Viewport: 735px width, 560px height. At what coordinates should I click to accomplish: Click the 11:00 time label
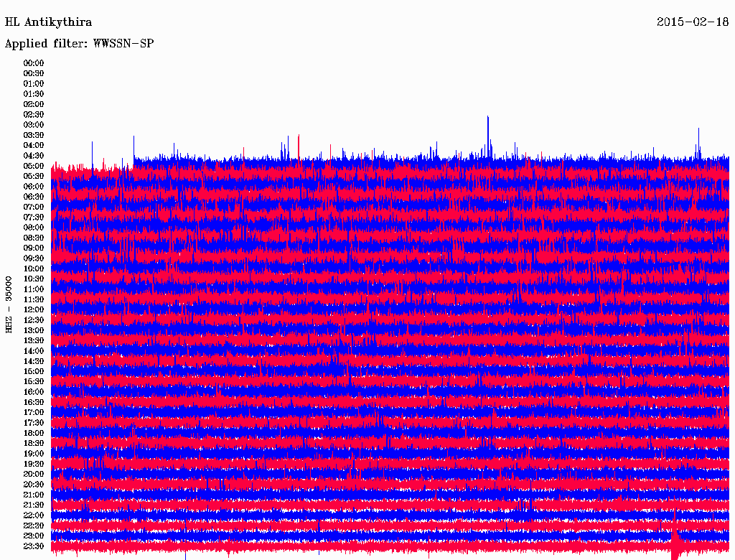(34, 289)
